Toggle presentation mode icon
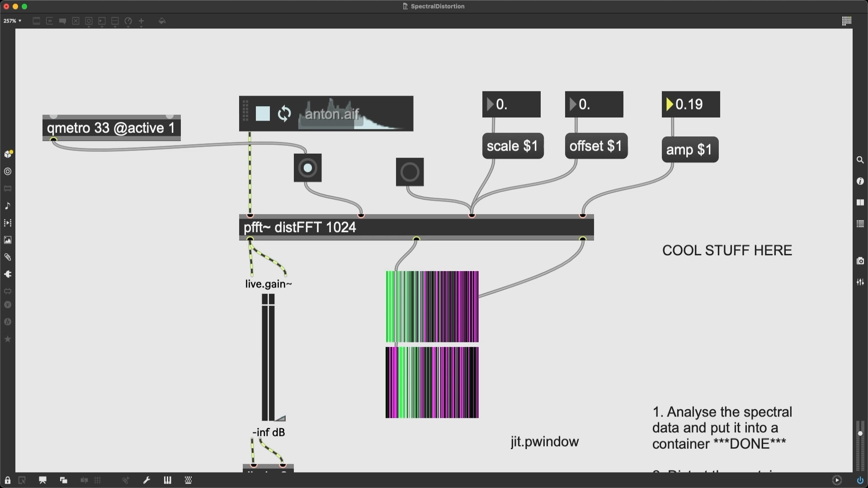Screen dimensions: 868x488 [42, 480]
